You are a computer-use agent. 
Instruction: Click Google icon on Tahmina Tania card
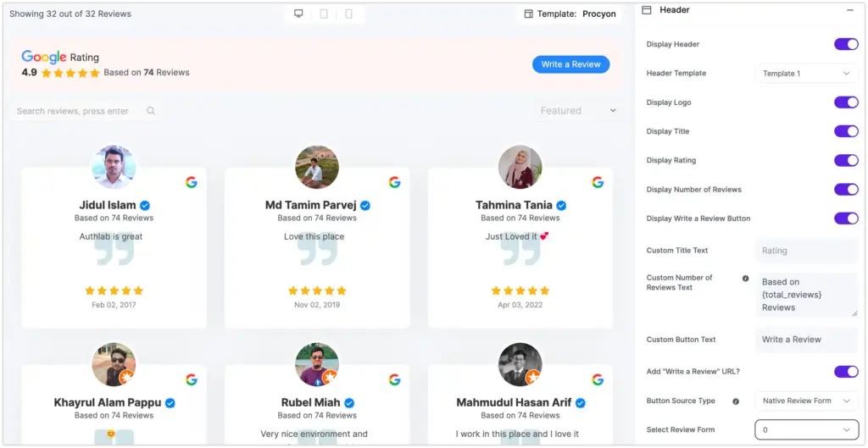point(598,182)
